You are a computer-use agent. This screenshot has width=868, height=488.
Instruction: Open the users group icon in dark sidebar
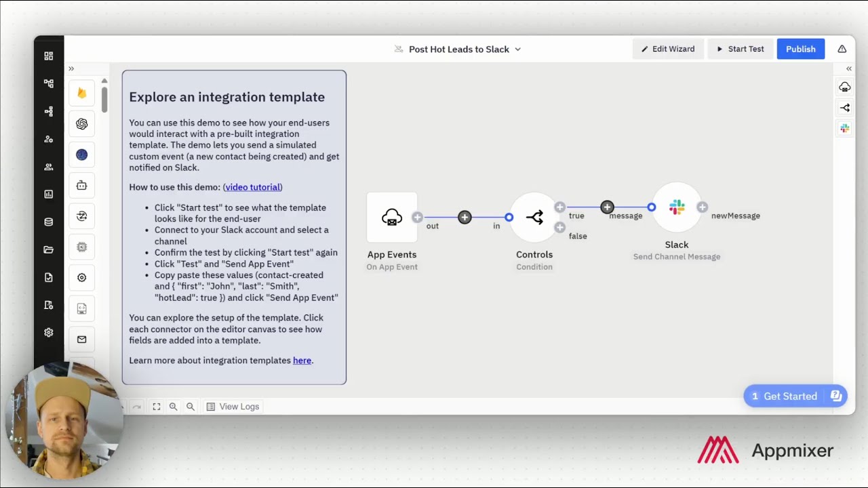pyautogui.click(x=49, y=167)
